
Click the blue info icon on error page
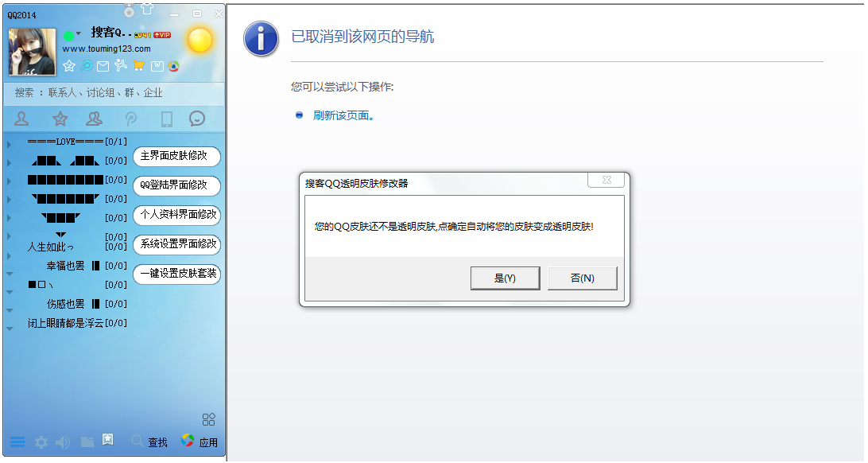coord(261,39)
